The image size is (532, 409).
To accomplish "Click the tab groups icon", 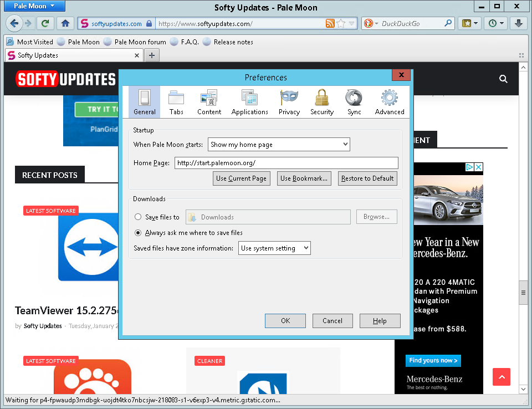I will pos(521,55).
